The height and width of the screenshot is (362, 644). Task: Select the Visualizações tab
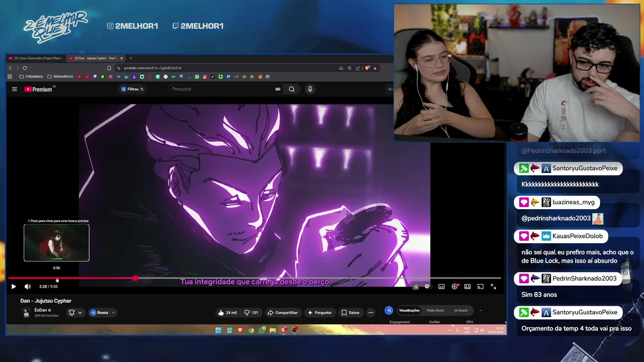[x=409, y=310]
